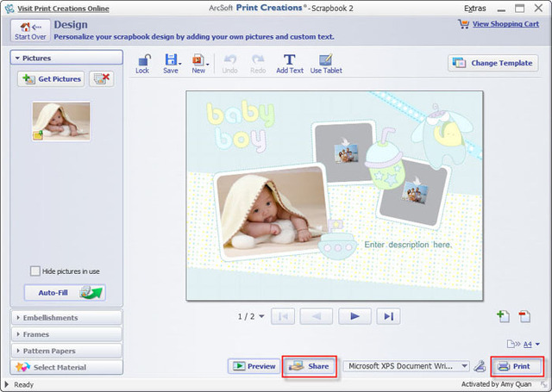This screenshot has width=552, height=392.
Task: Select the large baby photo on canvas
Action: [270, 211]
